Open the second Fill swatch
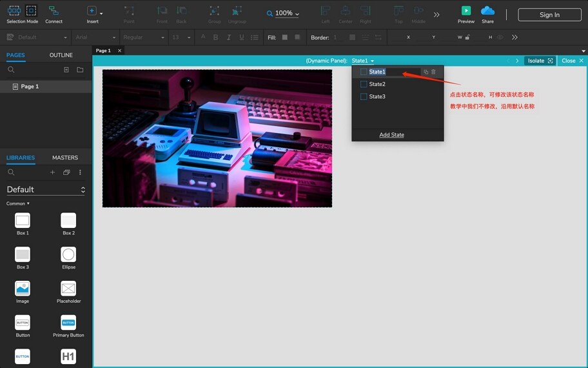Screen dimensions: 588x368 297,37
